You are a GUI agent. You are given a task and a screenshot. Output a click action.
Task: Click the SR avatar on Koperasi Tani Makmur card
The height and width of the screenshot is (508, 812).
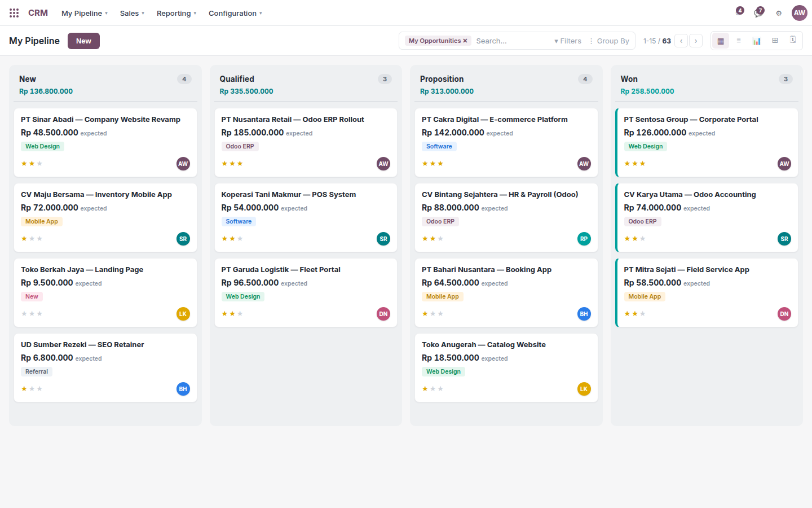pyautogui.click(x=383, y=239)
